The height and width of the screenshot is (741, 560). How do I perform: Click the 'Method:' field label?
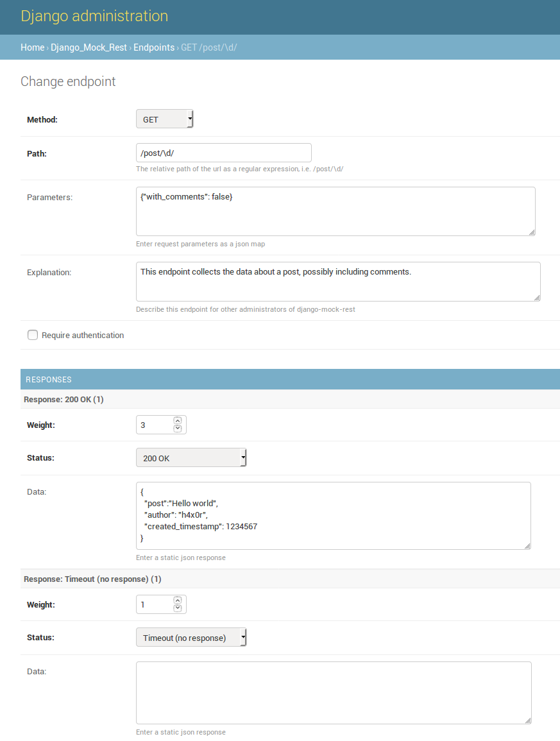click(42, 119)
